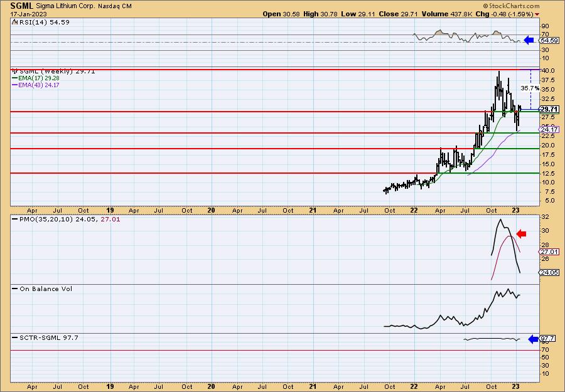Click the 24.05 PMO value tag
Viewport: 565px width, 392px height.
click(549, 272)
